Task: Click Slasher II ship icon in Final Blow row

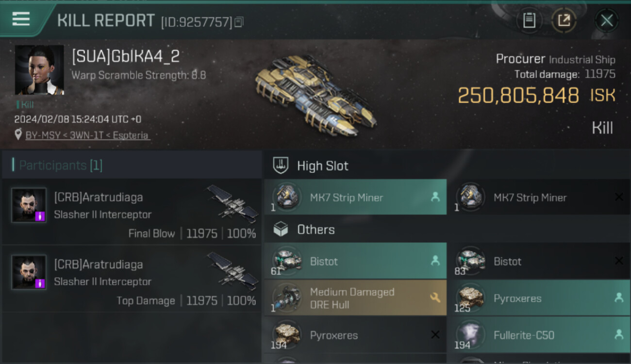Action: click(233, 204)
